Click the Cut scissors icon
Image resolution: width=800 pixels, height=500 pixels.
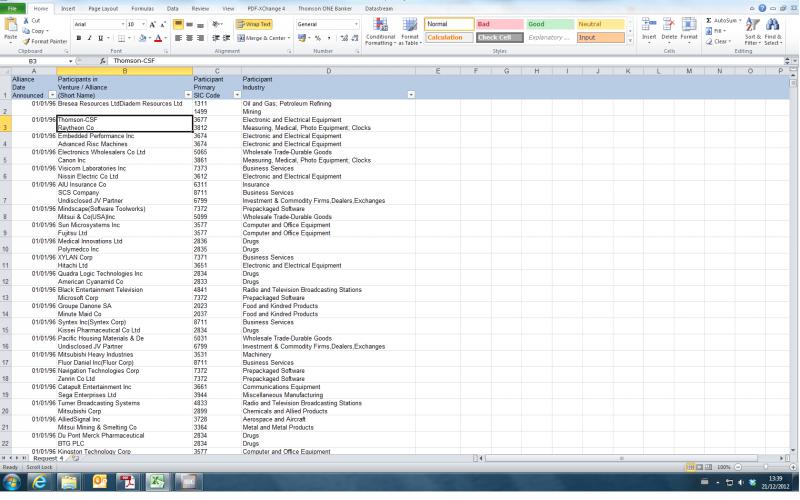pyautogui.click(x=26, y=20)
